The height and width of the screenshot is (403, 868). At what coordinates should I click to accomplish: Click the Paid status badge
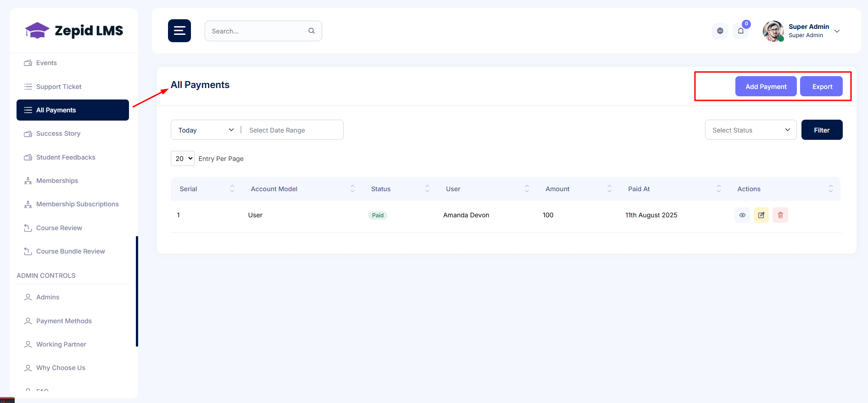(x=378, y=215)
